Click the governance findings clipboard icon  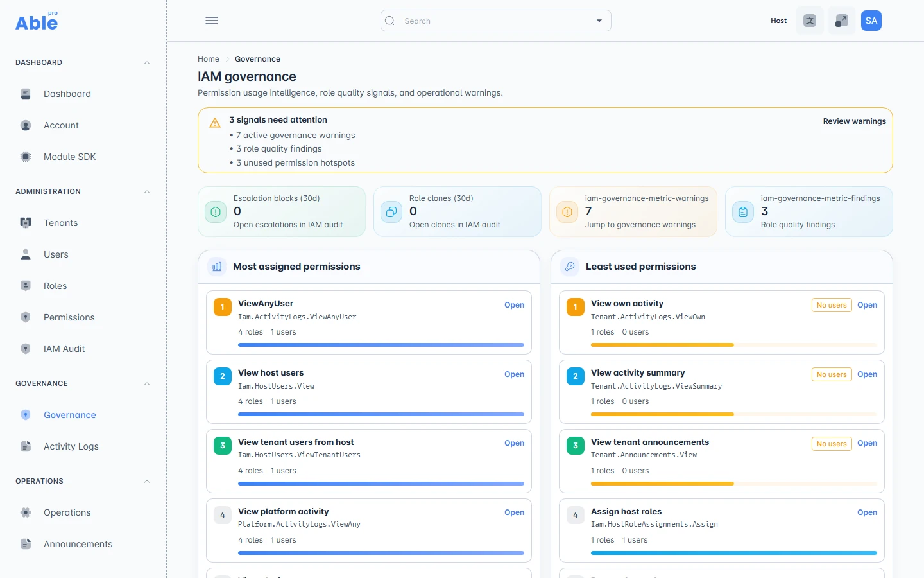pos(743,212)
